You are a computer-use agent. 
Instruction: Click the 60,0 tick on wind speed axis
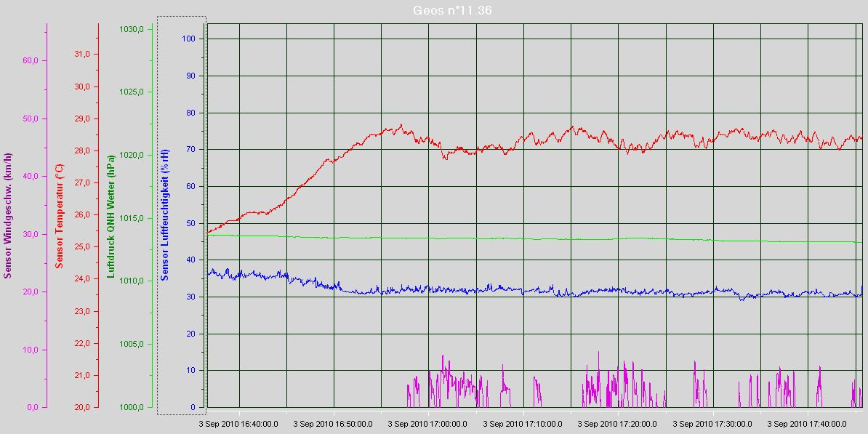(x=31, y=61)
